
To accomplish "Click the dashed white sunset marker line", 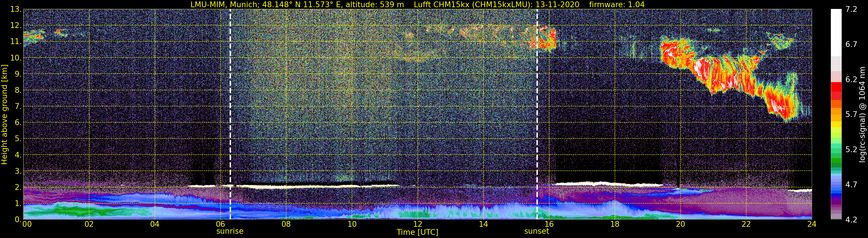I will [537, 114].
